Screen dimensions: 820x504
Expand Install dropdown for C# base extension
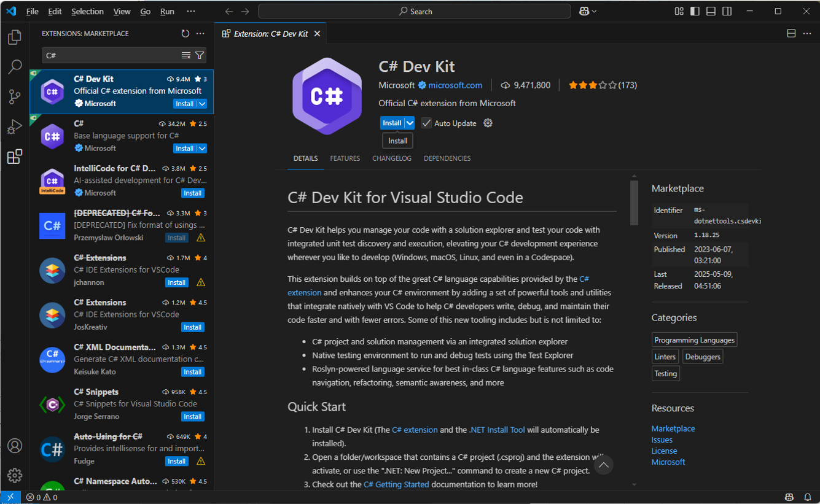point(201,149)
